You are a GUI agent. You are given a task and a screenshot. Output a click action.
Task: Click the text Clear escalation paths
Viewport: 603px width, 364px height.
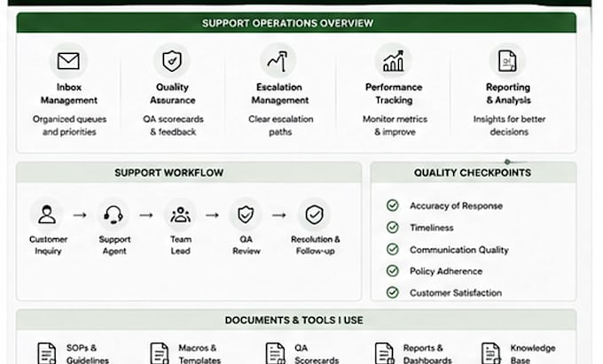[x=281, y=126]
